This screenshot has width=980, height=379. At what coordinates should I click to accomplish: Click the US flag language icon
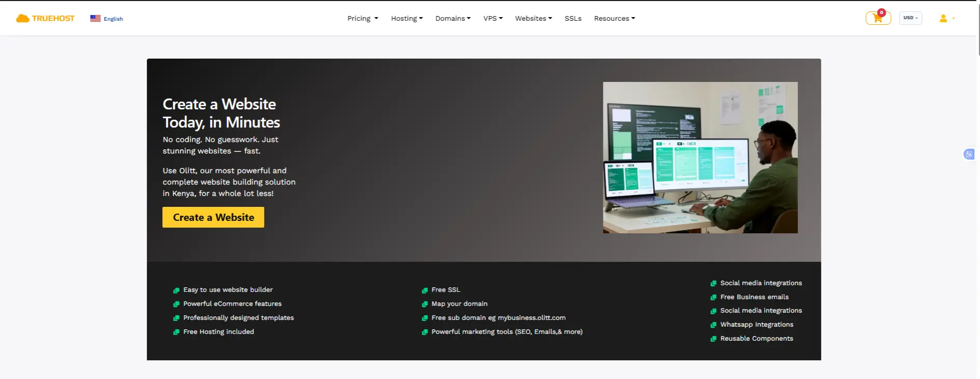click(95, 18)
